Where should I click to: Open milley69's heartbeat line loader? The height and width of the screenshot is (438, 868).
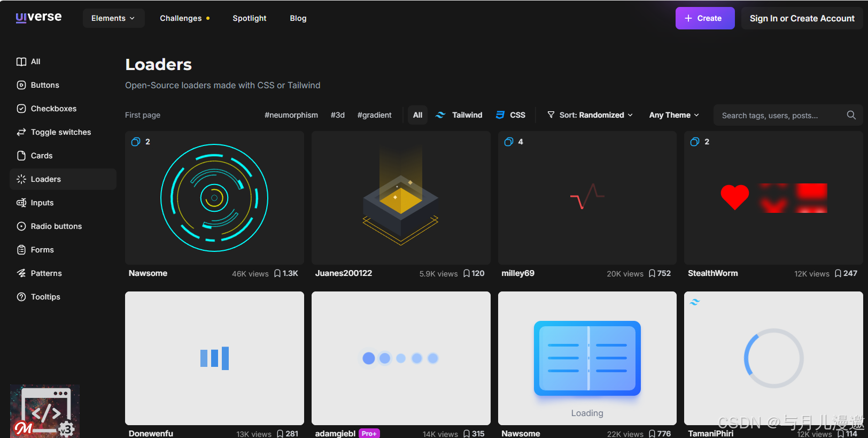coord(587,198)
